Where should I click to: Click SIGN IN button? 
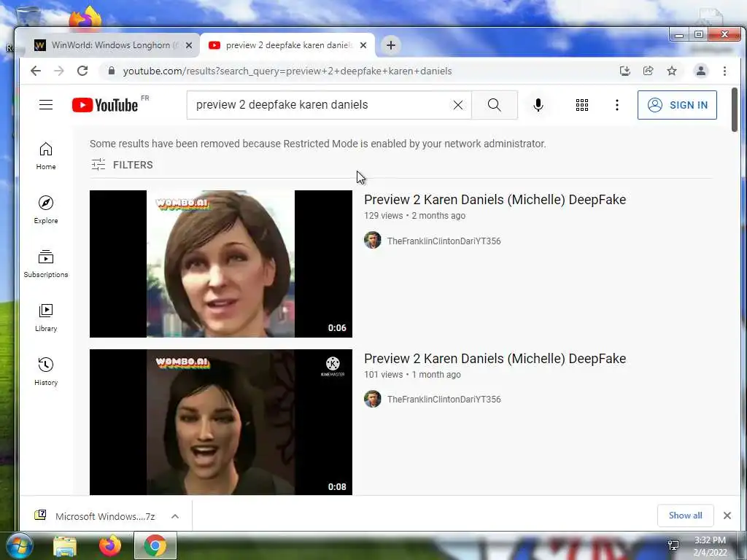coord(677,105)
